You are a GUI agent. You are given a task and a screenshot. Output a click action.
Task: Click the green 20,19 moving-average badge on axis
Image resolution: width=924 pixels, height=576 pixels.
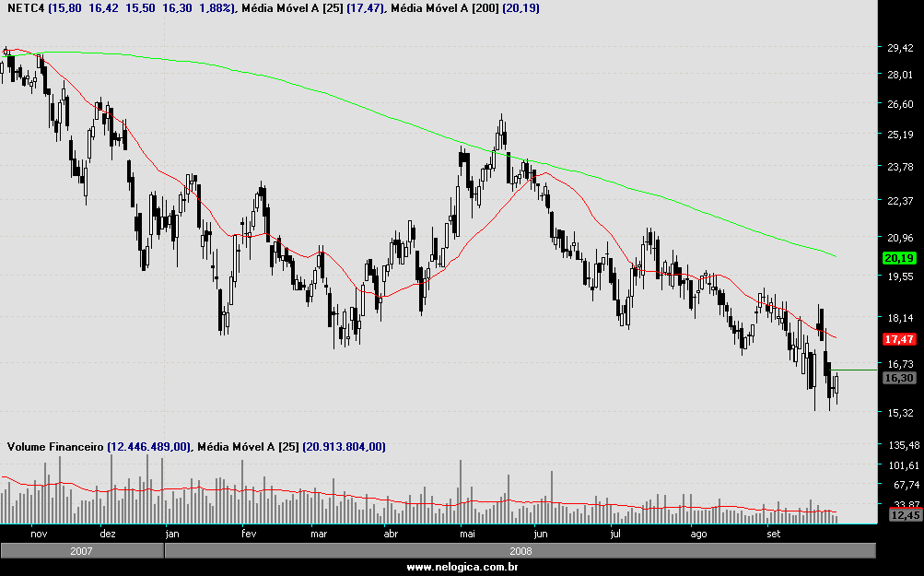[x=899, y=258]
